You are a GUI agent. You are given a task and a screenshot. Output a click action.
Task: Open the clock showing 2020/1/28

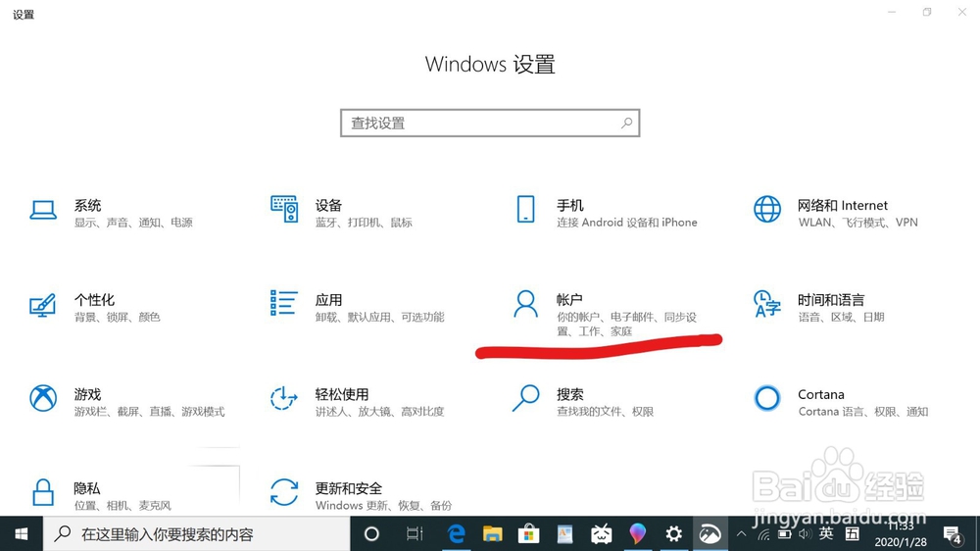900,534
